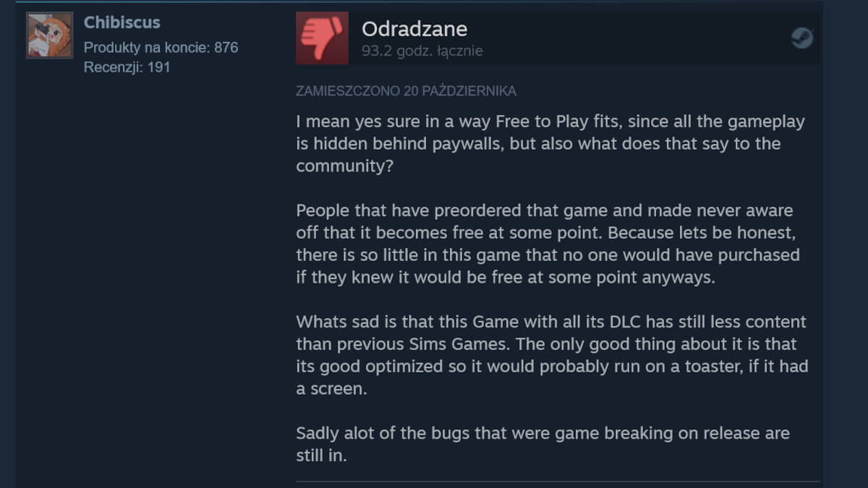Click the red thumbs-down Odradzane icon
The height and width of the screenshot is (488, 868).
(321, 37)
